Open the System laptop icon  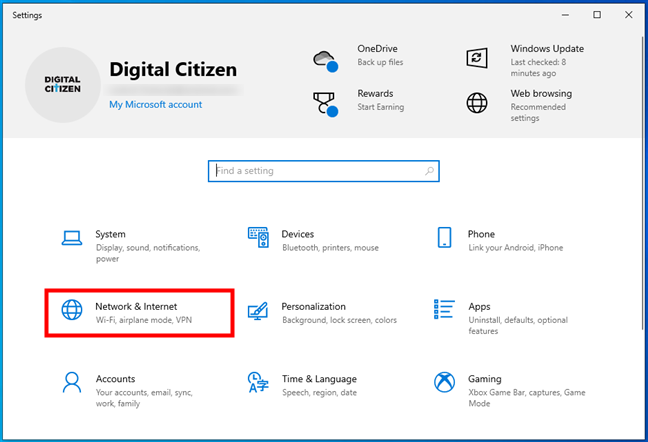pyautogui.click(x=72, y=238)
